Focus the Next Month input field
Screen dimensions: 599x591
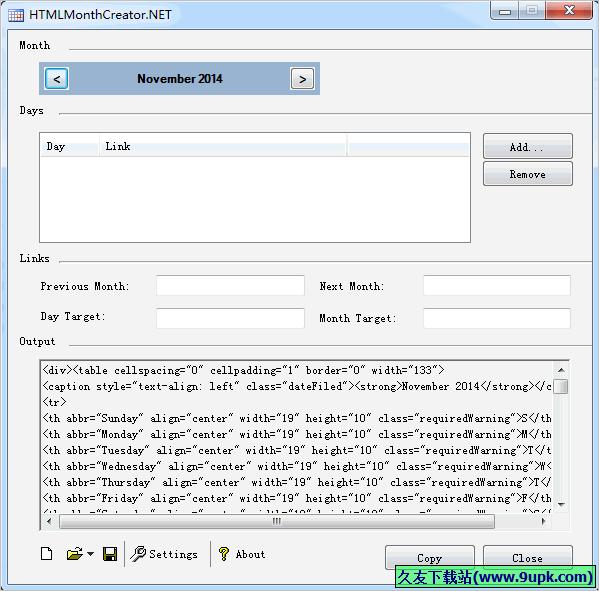click(497, 285)
